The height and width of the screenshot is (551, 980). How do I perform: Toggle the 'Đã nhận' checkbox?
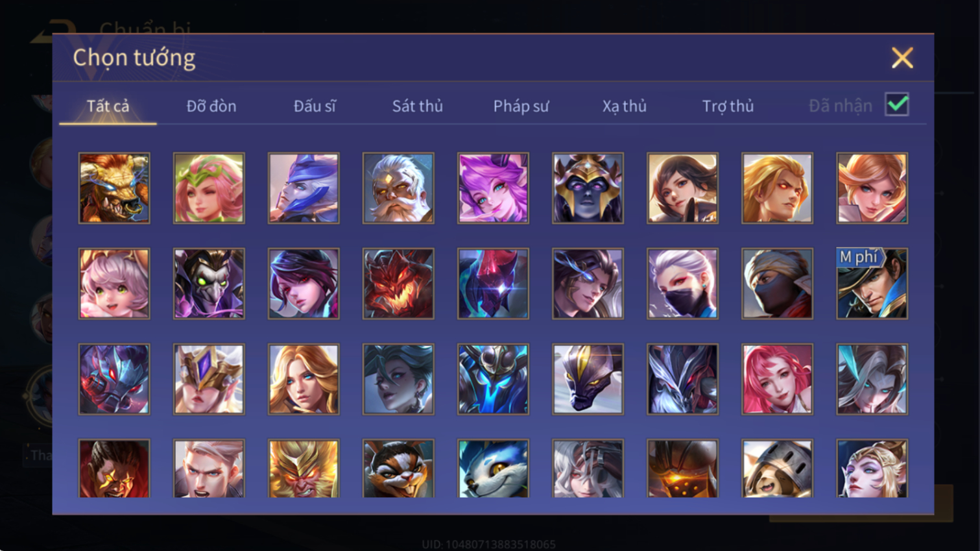pos(897,104)
